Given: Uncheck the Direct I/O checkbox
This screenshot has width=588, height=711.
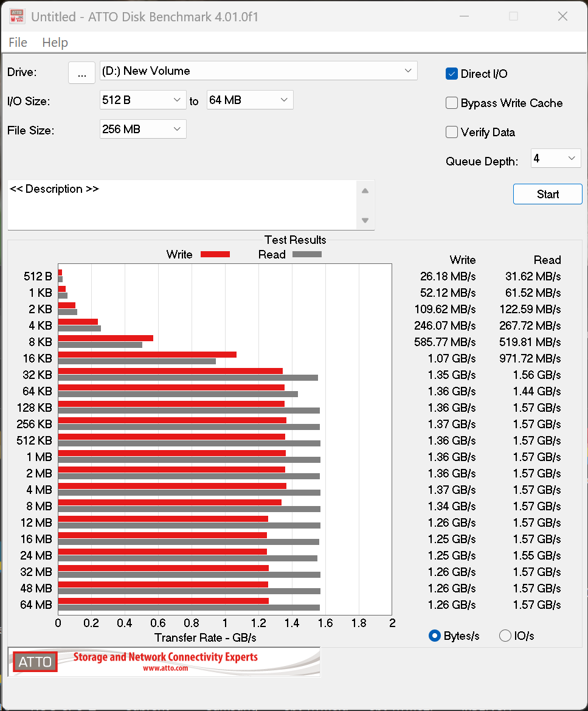Looking at the screenshot, I should (x=452, y=74).
